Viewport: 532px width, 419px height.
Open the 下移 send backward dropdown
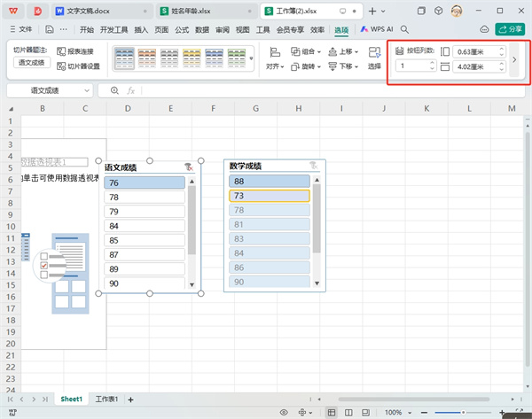[343, 66]
